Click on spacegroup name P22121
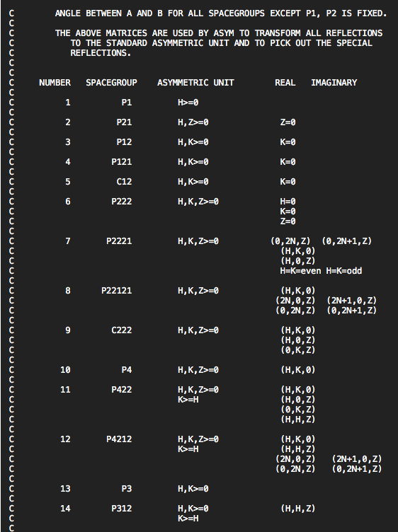The image size is (398, 532). (116, 291)
